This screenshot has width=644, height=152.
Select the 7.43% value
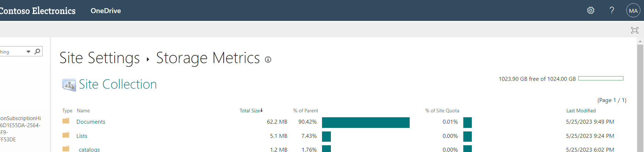[309, 136]
